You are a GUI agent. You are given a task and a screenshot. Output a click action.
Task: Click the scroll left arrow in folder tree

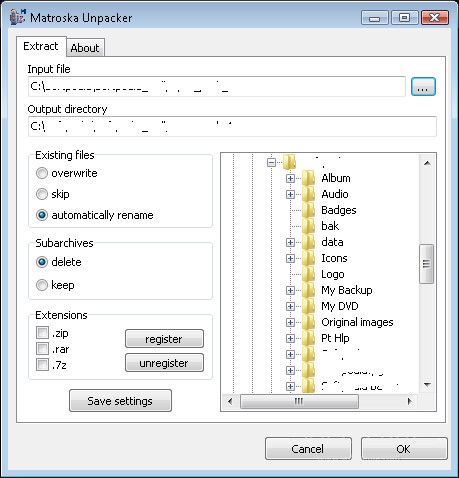click(x=230, y=401)
